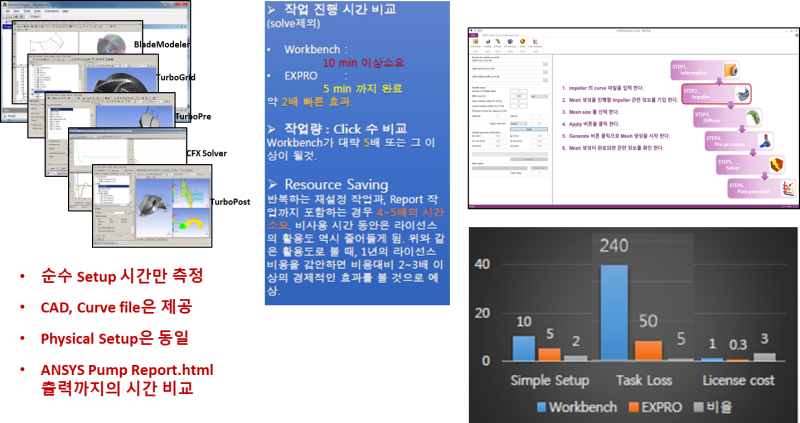
Task: Click the STEP2 Impeller blade icon
Action: pos(742,94)
